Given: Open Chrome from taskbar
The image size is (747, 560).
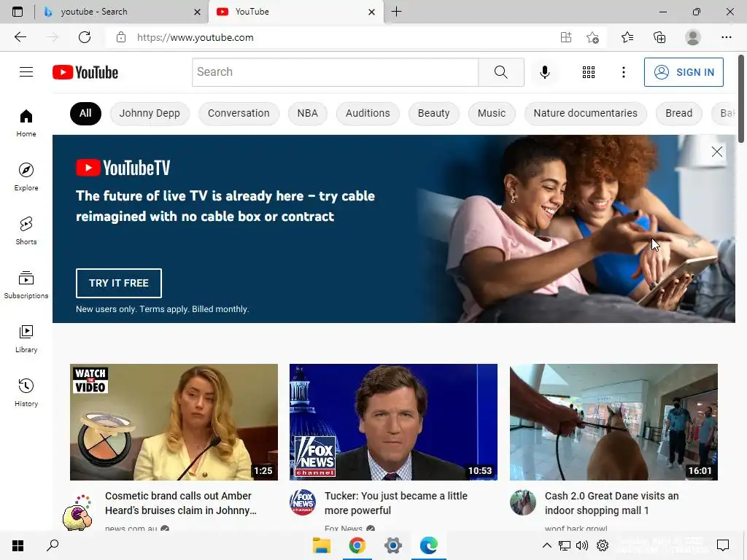Looking at the screenshot, I should point(357,545).
